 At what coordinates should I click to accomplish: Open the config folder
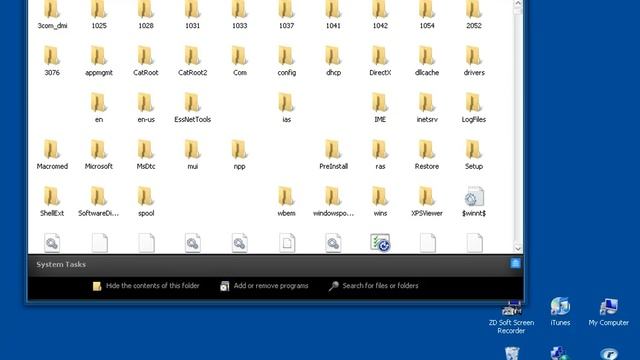[286, 61]
